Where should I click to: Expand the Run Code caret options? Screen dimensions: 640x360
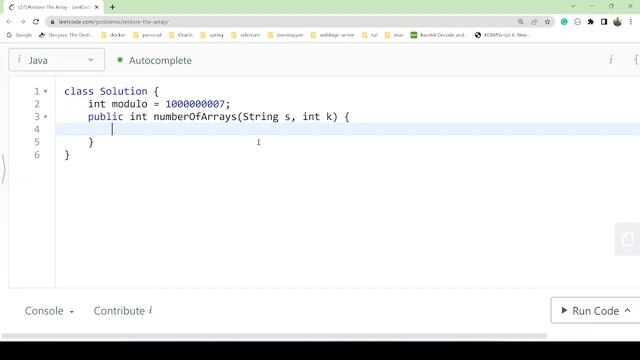coord(627,311)
